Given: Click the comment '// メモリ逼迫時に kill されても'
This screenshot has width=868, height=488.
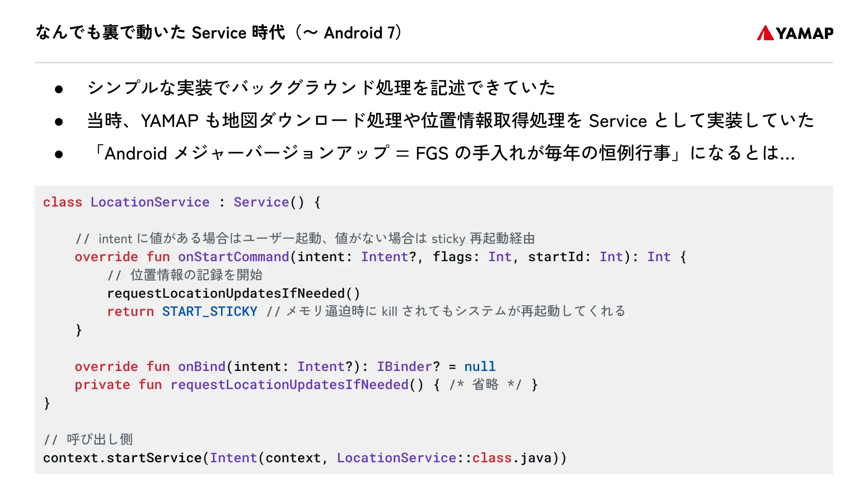Looking at the screenshot, I should point(446,311).
